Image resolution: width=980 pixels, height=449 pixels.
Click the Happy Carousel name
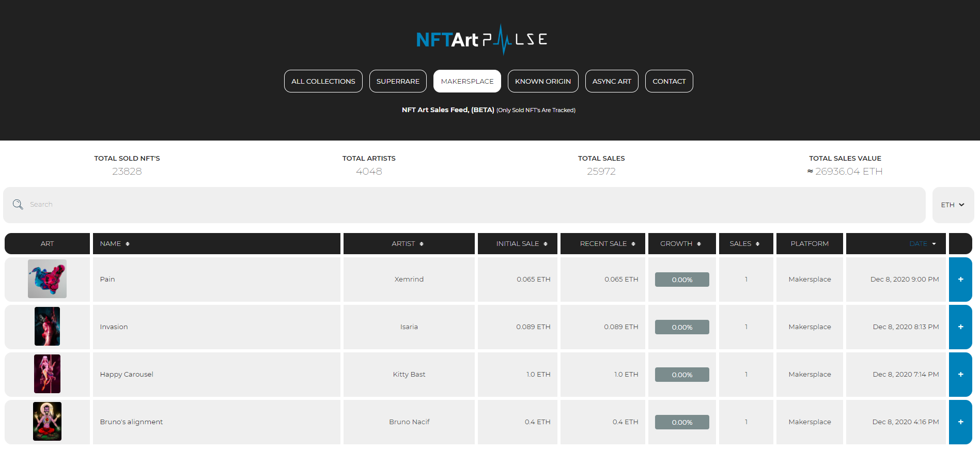[127, 375]
